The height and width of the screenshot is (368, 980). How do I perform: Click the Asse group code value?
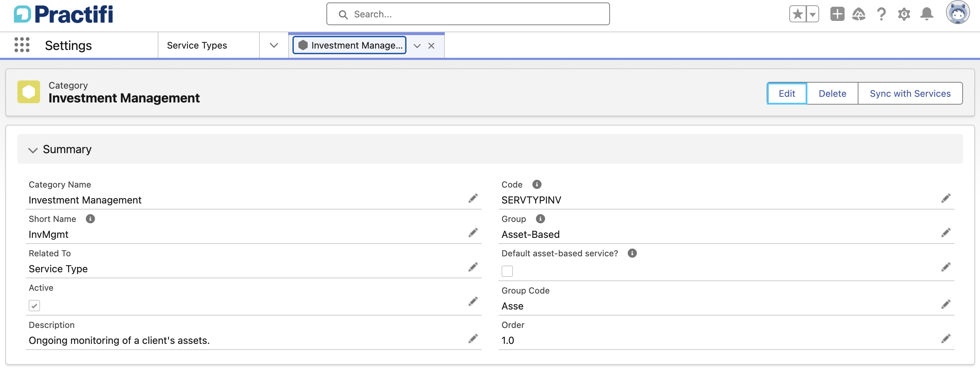click(512, 306)
